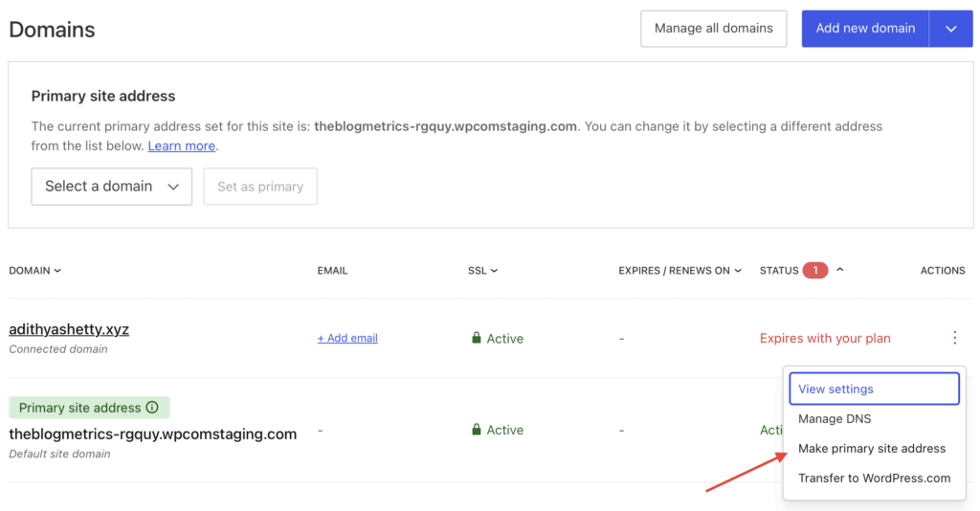Open the adithyashetty.xyz domain link
This screenshot has width=980, height=511.
[x=69, y=329]
